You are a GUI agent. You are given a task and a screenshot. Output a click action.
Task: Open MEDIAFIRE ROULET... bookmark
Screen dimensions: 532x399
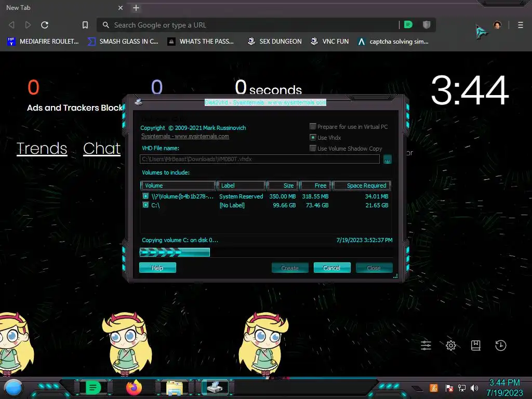(x=43, y=42)
